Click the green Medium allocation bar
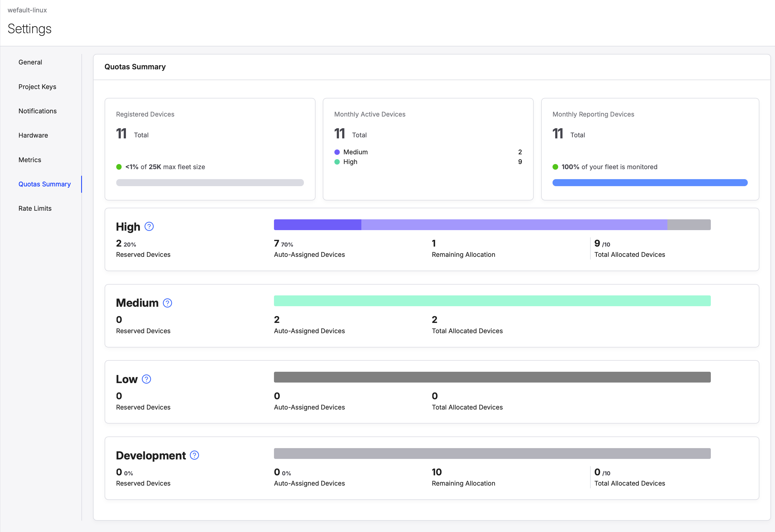 coord(492,301)
